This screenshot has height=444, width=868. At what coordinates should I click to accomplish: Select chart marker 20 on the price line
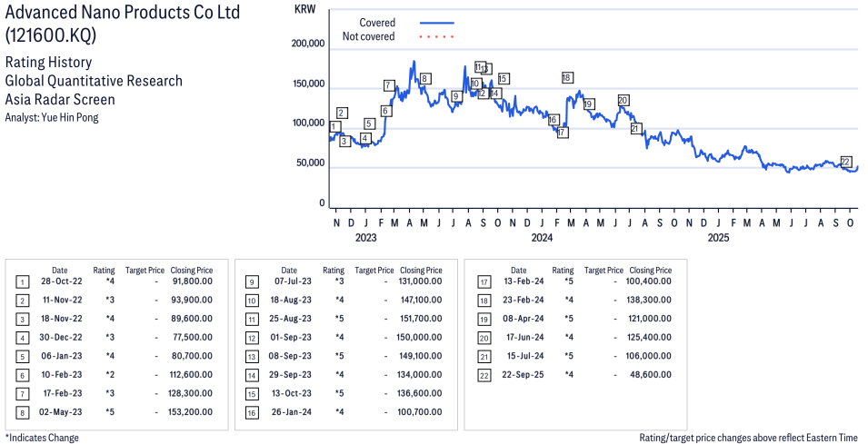pos(623,101)
